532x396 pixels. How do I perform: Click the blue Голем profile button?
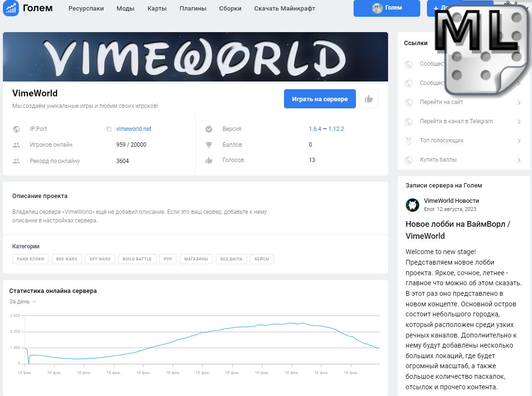click(387, 8)
